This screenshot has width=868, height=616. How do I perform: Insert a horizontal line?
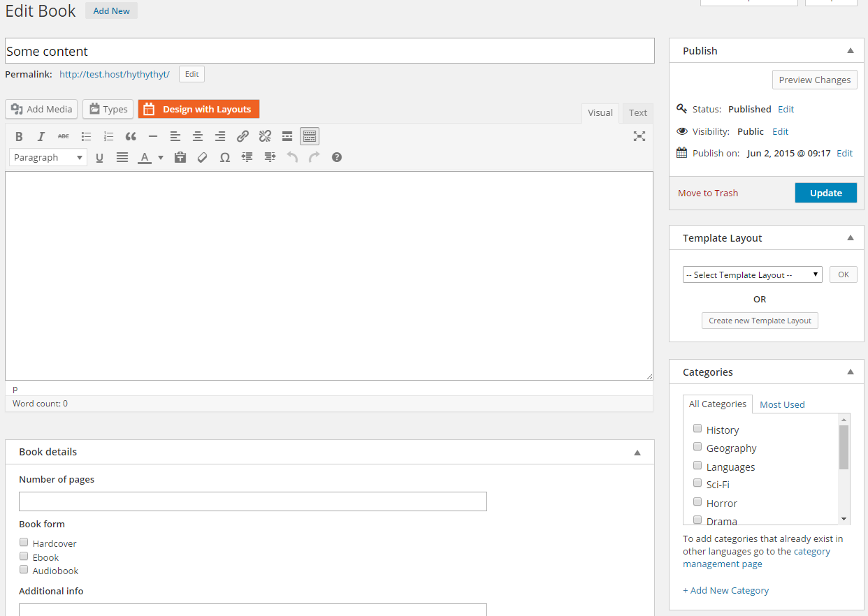(153, 136)
